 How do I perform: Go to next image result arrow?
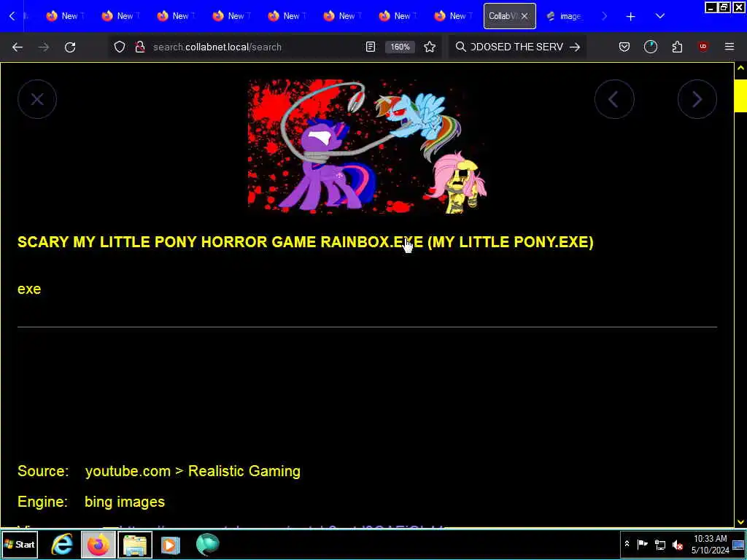pos(697,99)
